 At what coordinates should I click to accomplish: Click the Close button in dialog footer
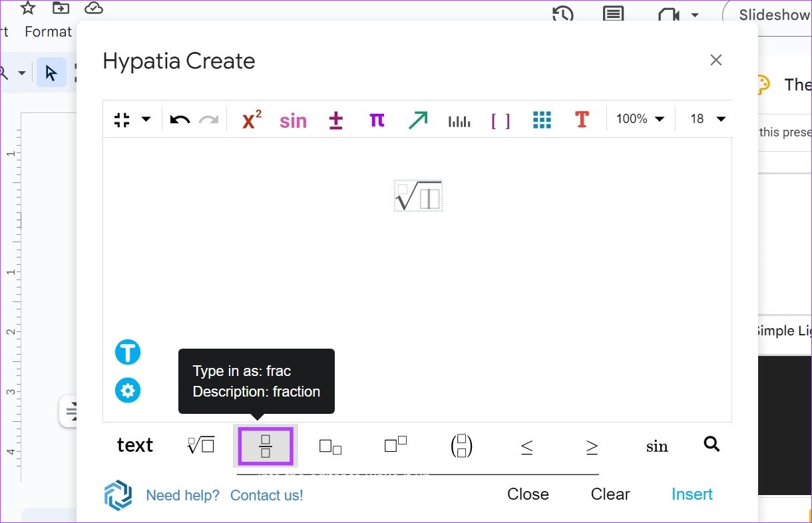pyautogui.click(x=528, y=494)
